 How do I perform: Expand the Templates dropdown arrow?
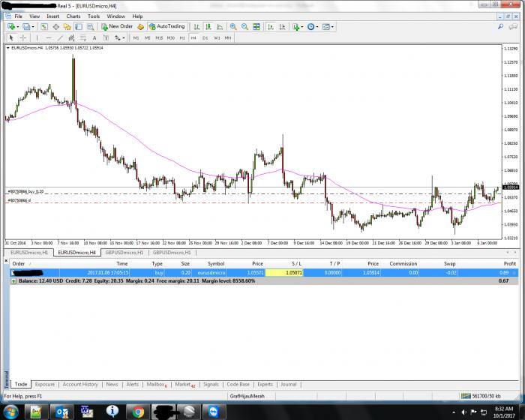[x=332, y=27]
